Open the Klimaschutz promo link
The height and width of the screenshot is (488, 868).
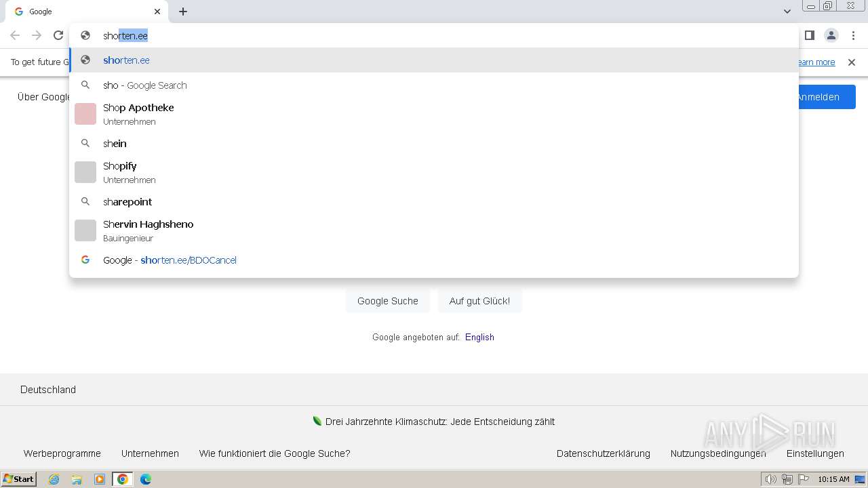point(440,422)
